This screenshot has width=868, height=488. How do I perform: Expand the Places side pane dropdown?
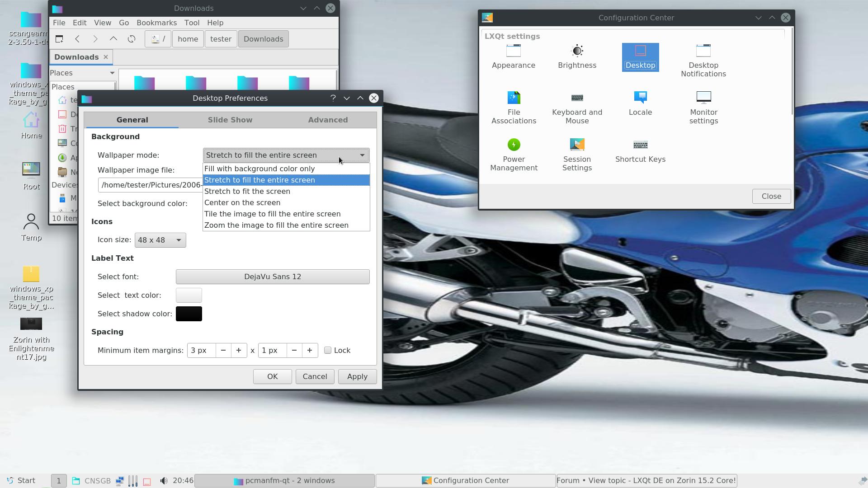[112, 73]
